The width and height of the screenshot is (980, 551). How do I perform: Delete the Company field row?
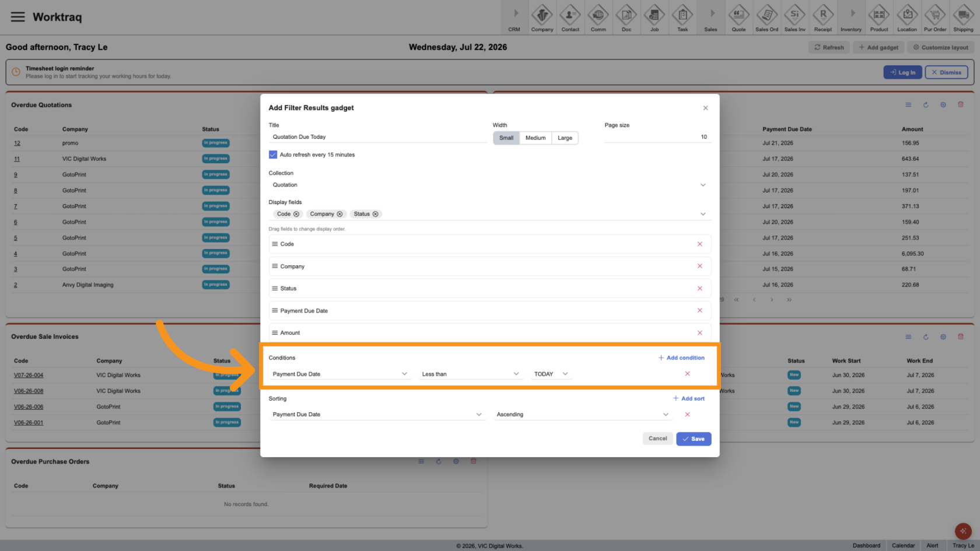click(x=699, y=266)
